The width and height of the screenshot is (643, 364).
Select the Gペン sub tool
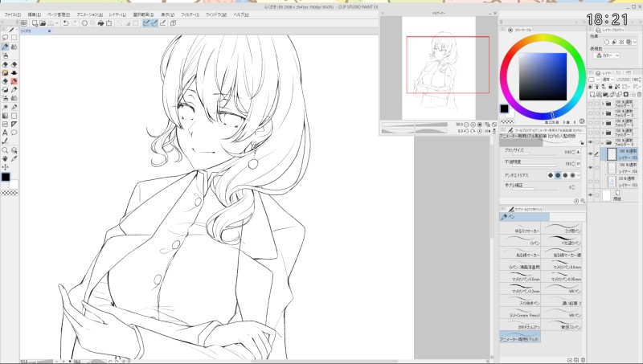[520, 240]
